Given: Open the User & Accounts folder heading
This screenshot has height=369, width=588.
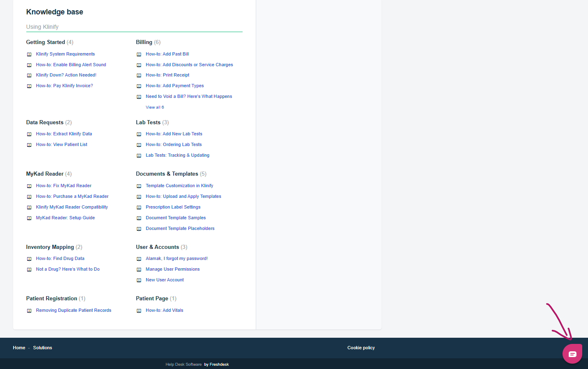Looking at the screenshot, I should tap(157, 247).
